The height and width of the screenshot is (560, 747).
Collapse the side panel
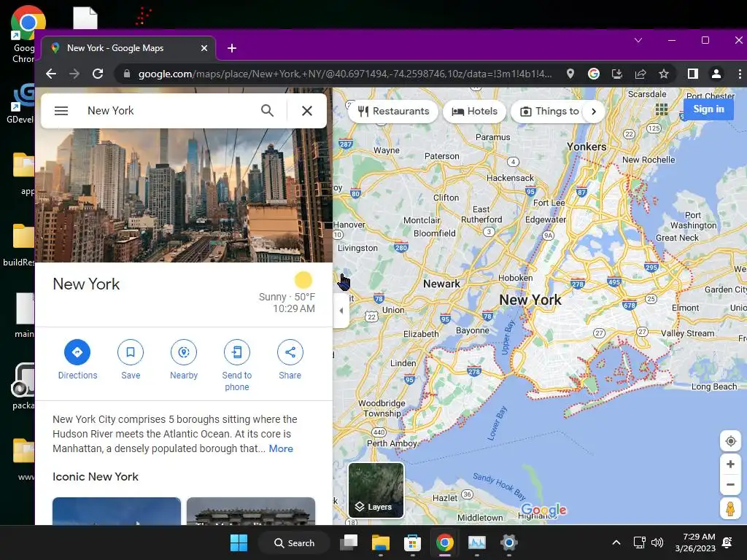tap(341, 311)
